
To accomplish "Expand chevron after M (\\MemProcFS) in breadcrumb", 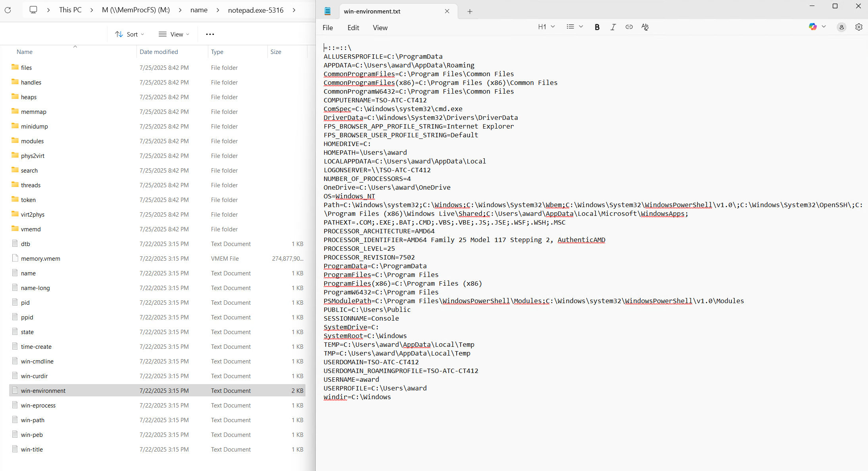I will pos(180,10).
